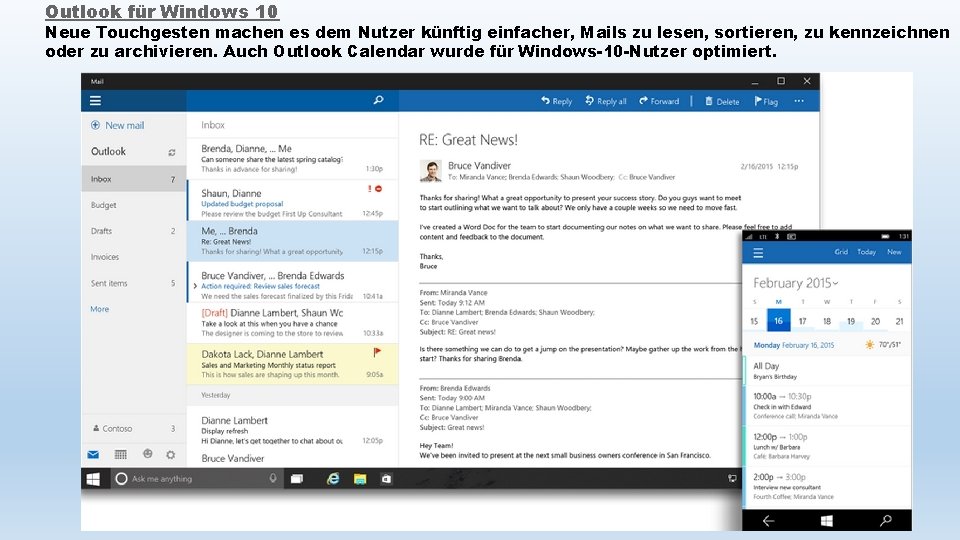This screenshot has width=960, height=540.
Task: Switch to the calendar icon at bottom
Action: click(121, 454)
